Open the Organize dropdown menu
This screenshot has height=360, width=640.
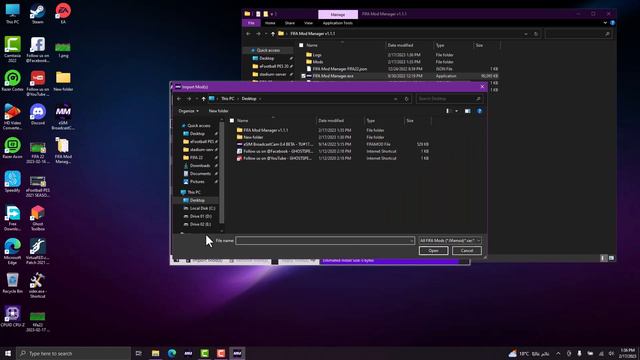tap(189, 111)
